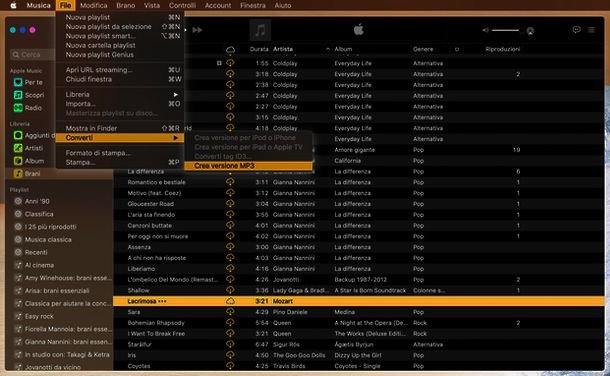610x376 pixels.
Task: Open Jovanotti da vicino playlist
Action: (47, 367)
